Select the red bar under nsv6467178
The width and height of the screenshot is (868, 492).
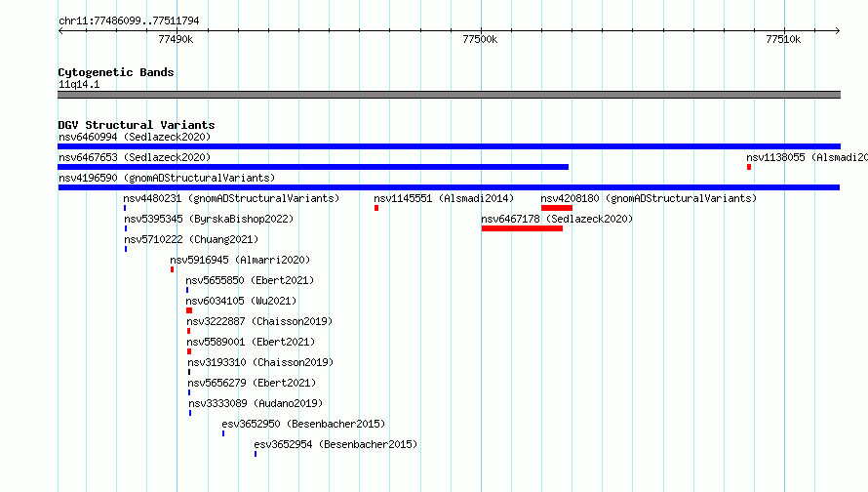[x=522, y=228]
